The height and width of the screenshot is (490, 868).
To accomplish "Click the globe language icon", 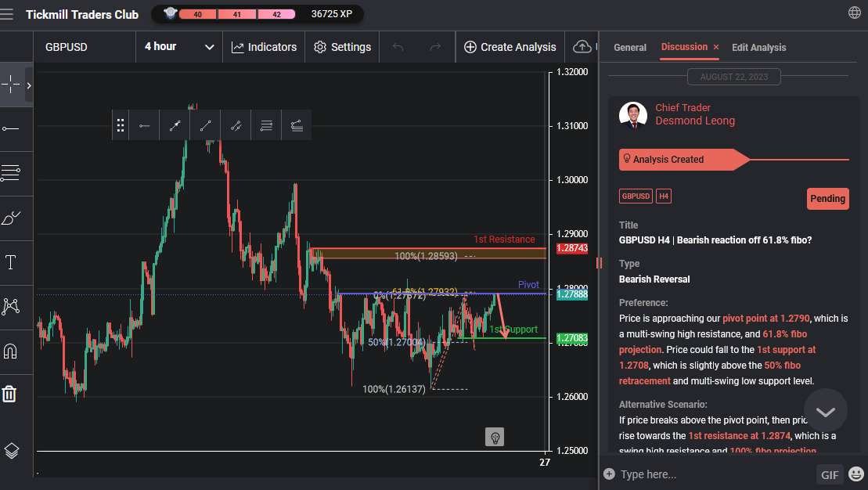I will point(854,13).
